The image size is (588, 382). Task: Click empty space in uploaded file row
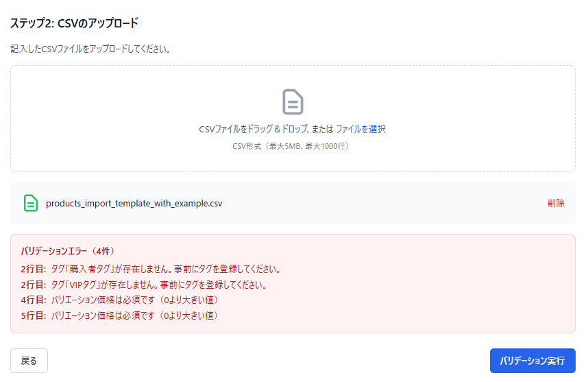click(x=384, y=203)
